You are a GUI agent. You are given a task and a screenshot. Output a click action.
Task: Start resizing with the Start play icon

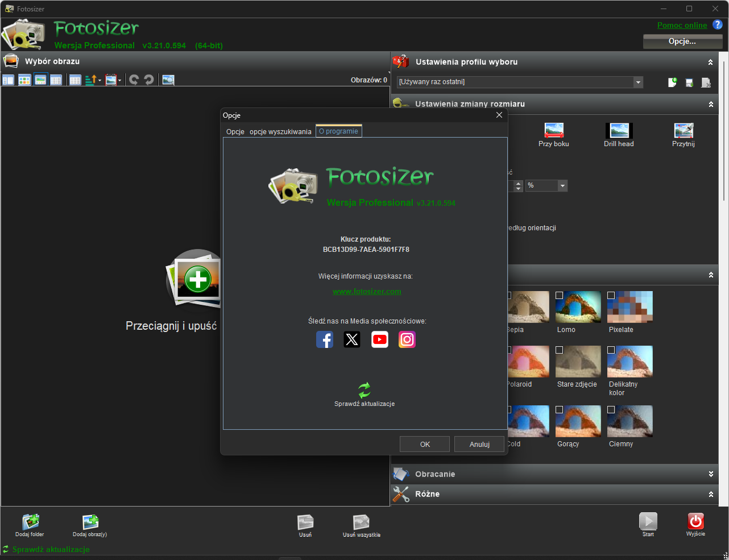(x=648, y=521)
